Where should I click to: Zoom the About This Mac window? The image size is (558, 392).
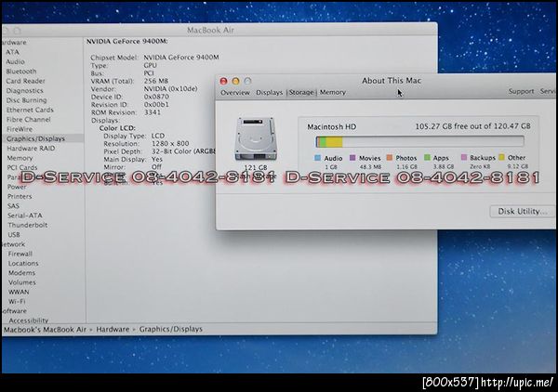click(247, 81)
